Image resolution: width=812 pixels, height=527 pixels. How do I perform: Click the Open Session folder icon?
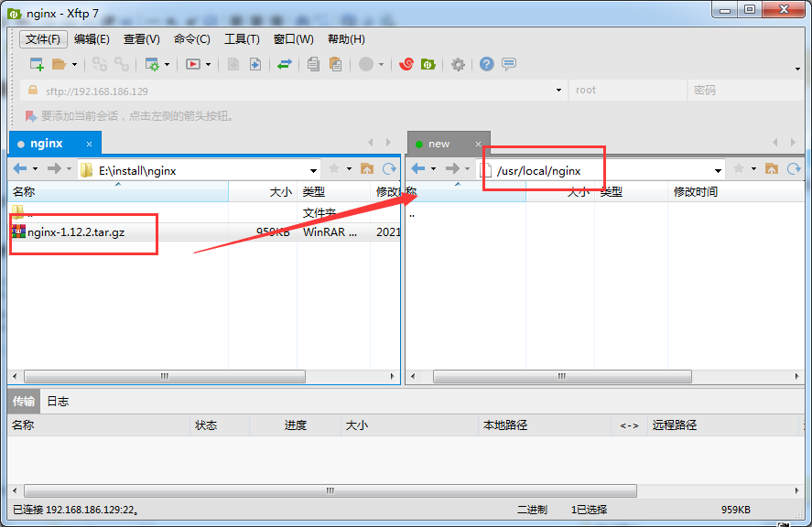(59, 64)
